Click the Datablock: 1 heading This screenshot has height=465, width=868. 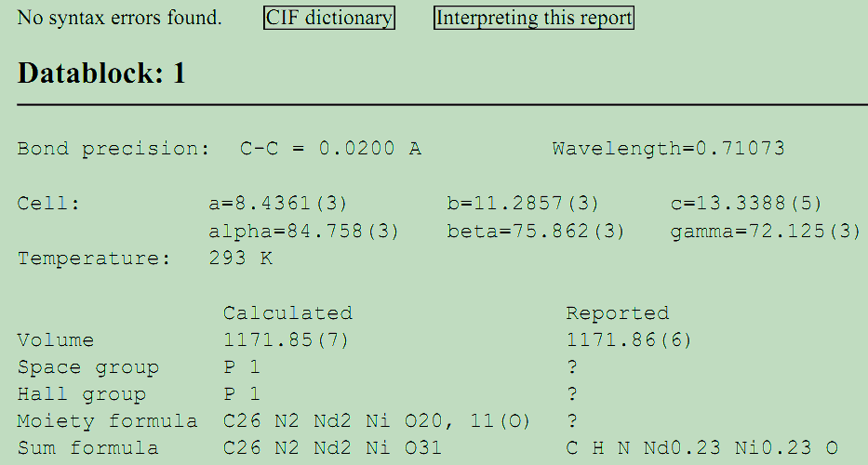[x=101, y=73]
